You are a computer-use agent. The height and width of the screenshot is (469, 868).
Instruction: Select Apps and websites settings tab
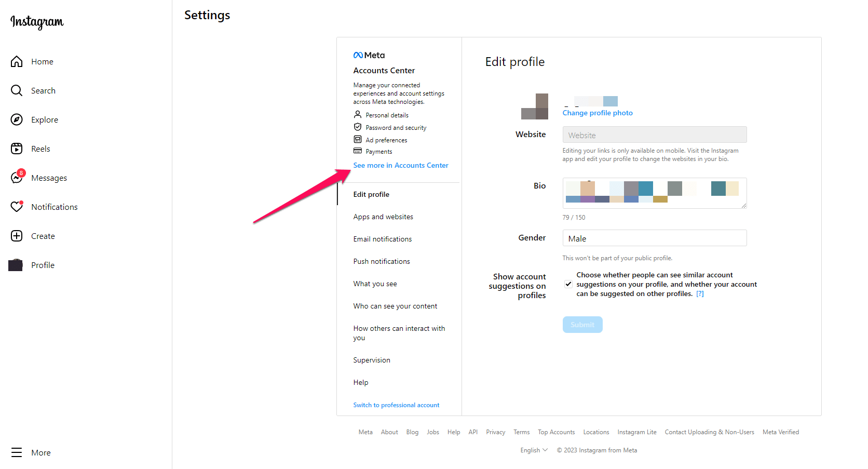383,217
